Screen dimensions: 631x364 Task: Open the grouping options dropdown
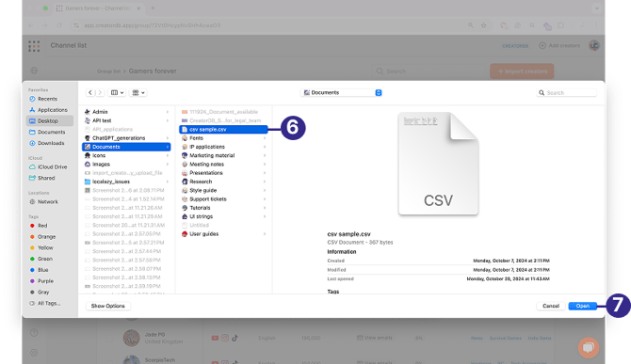point(138,93)
